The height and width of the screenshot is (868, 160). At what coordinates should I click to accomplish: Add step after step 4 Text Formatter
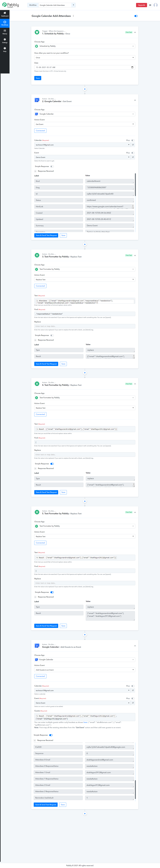pyautogui.click(x=85, y=501)
